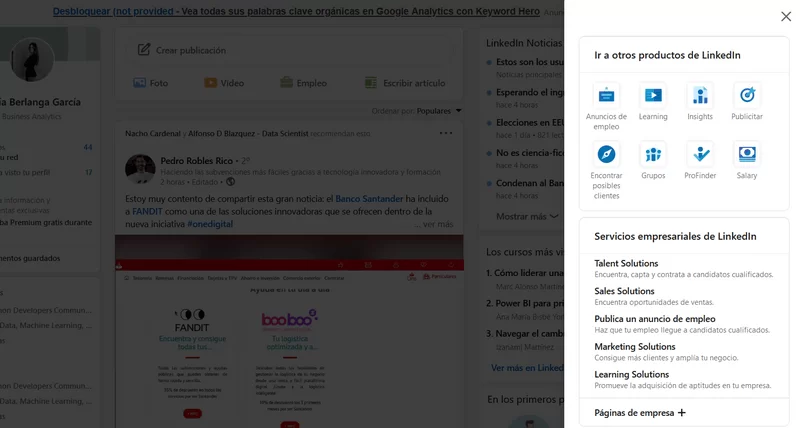This screenshot has height=428, width=800.
Task: Click Power BI course item
Action: click(525, 309)
